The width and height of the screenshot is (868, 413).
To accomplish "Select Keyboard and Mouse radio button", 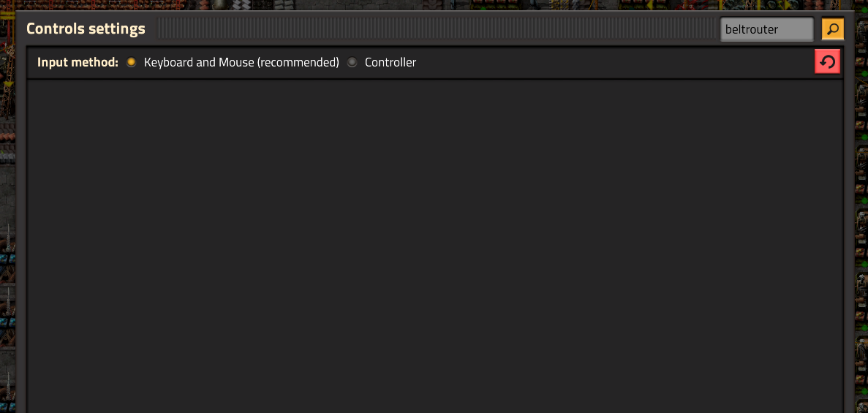I will pyautogui.click(x=131, y=63).
